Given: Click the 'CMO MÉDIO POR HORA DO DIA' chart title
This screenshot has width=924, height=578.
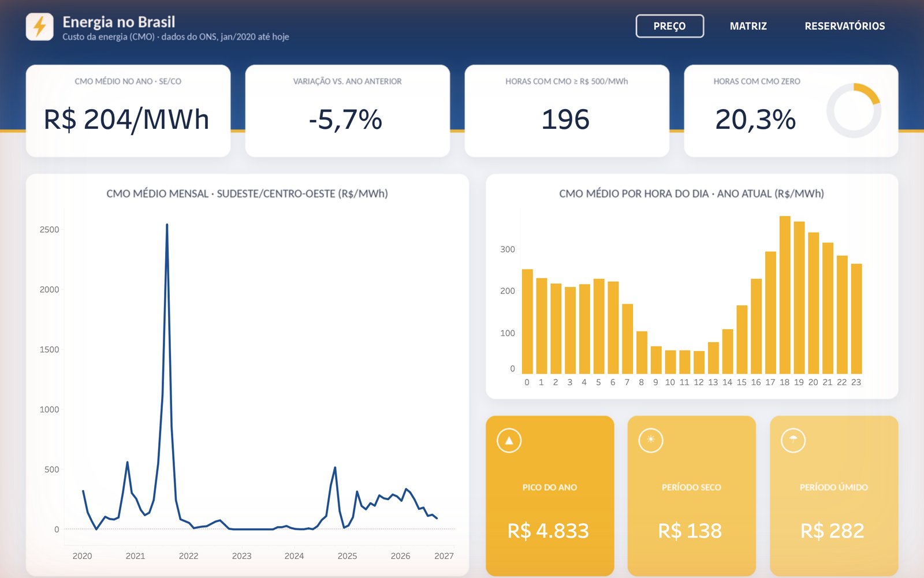Looking at the screenshot, I should 691,194.
